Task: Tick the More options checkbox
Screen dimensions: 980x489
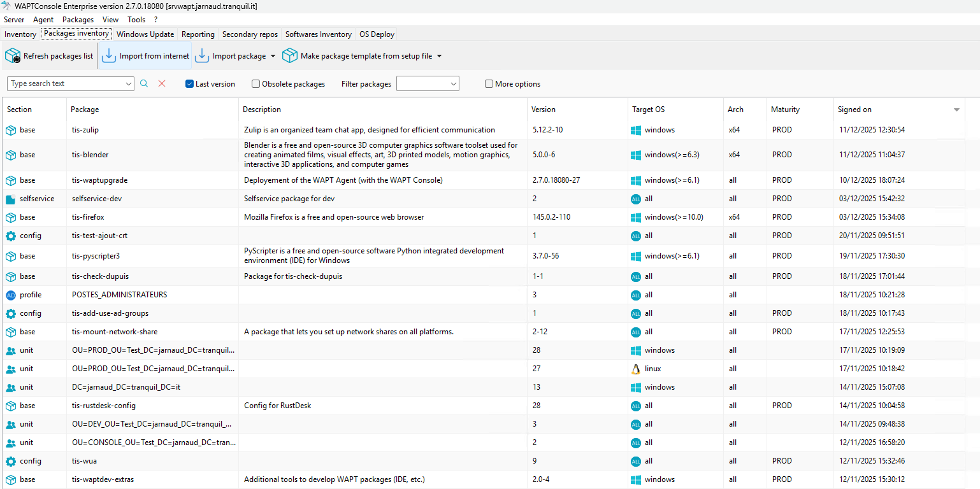Action: point(489,84)
